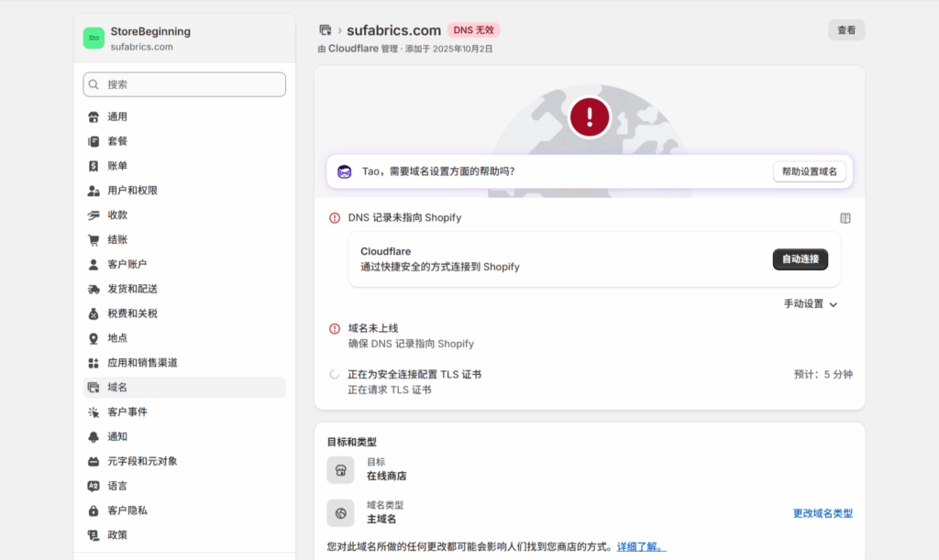Open the 详细了解 link
Viewport: 939px width, 560px height.
[641, 546]
